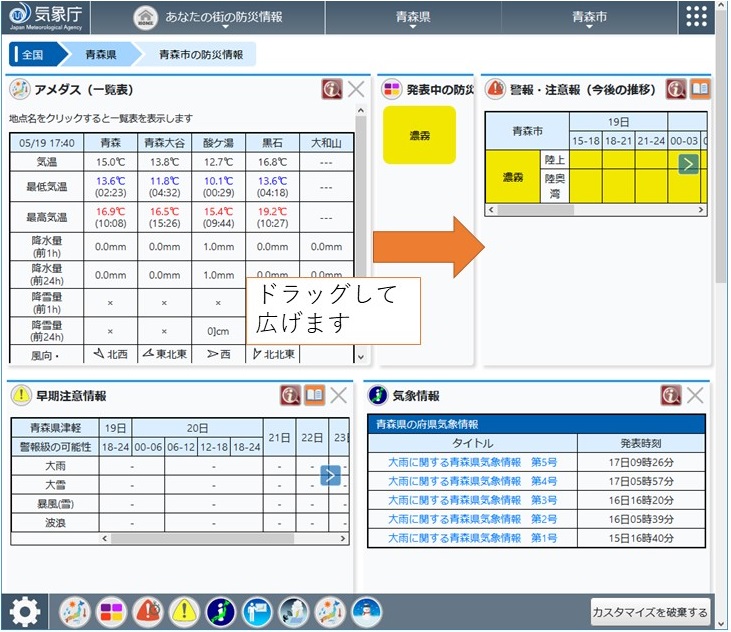Click 早期注意情報 horizontal scrollbar thumb

[202, 538]
